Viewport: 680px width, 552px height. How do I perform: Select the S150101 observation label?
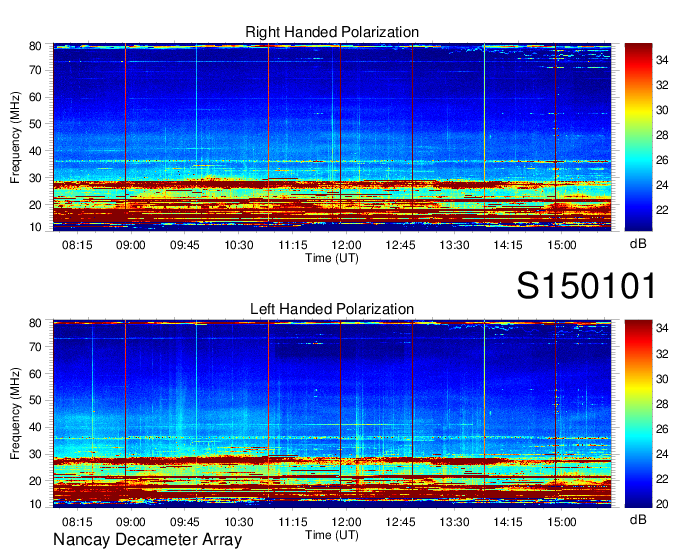(x=586, y=286)
